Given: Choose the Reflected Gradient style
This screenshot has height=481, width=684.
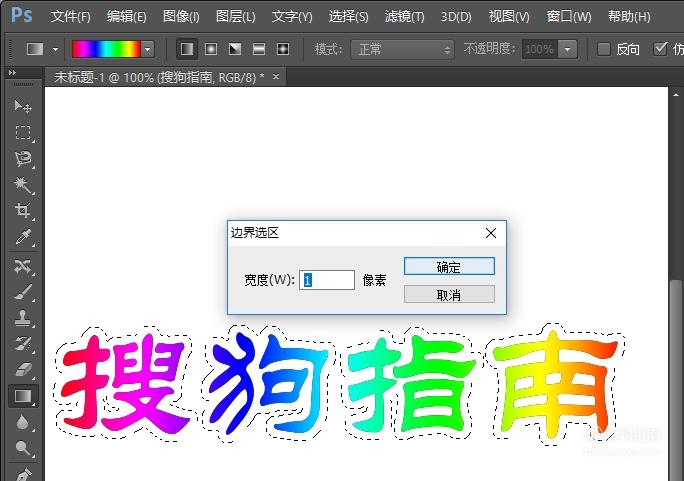Looking at the screenshot, I should point(259,49).
